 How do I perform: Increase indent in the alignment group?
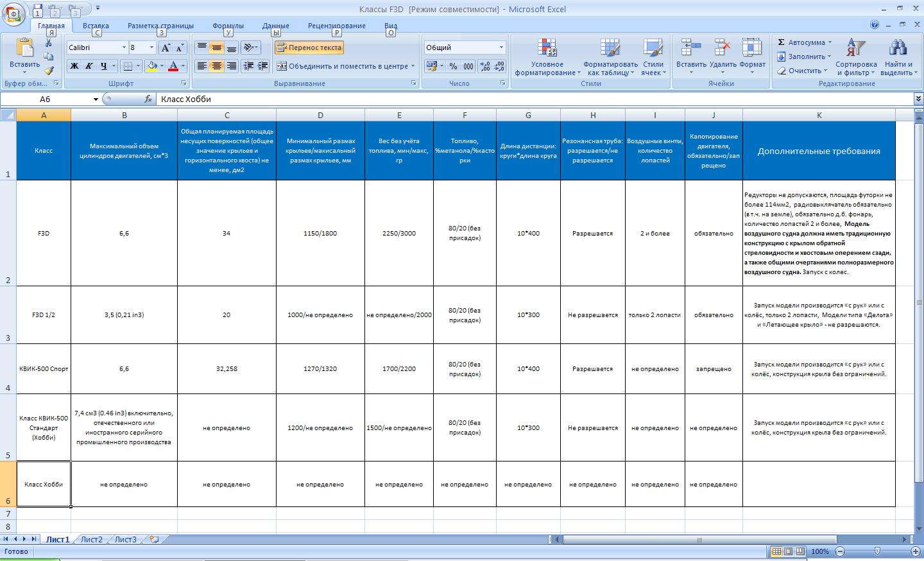click(262, 66)
